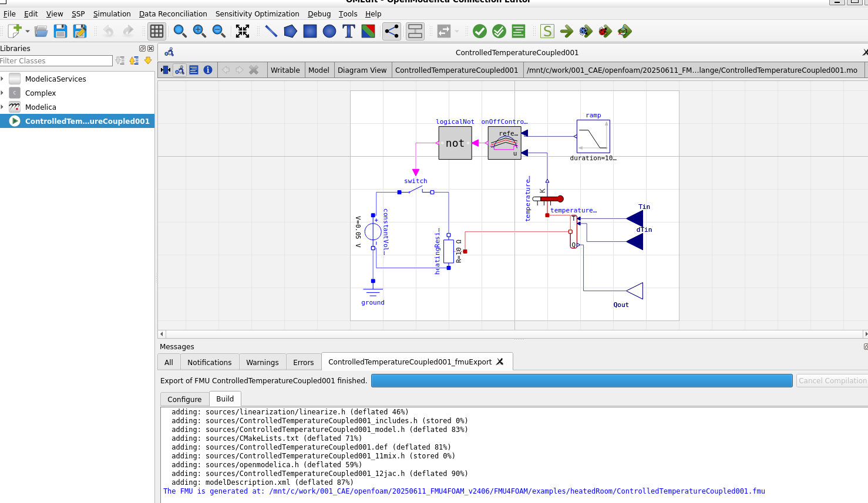Expand the Modelica library tree

[3, 107]
